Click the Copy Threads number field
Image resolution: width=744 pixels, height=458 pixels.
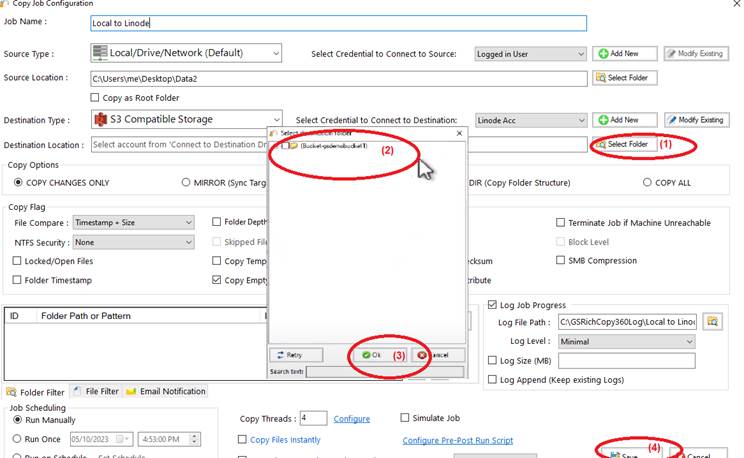(314, 418)
